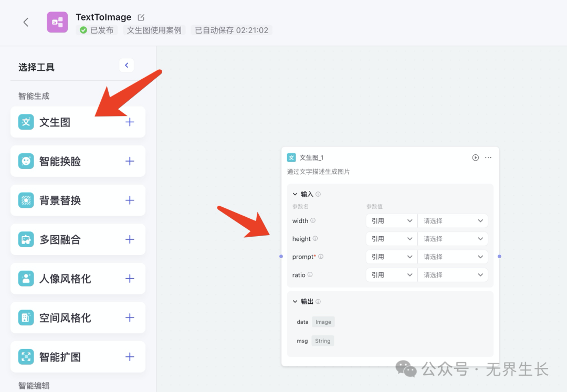Show info tooltip for prompt parameter
Screen dimensions: 567x392
321,257
